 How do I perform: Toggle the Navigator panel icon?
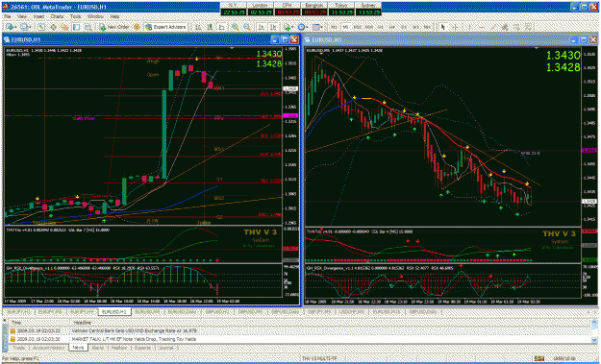[x=64, y=27]
